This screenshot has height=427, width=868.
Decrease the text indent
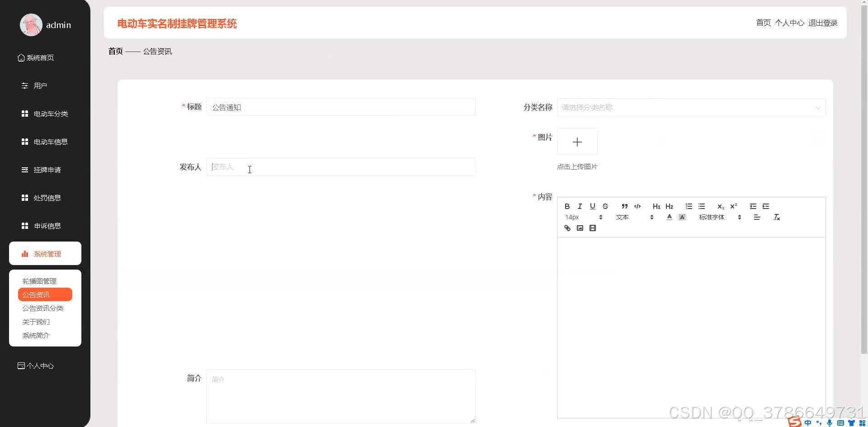pyautogui.click(x=753, y=206)
